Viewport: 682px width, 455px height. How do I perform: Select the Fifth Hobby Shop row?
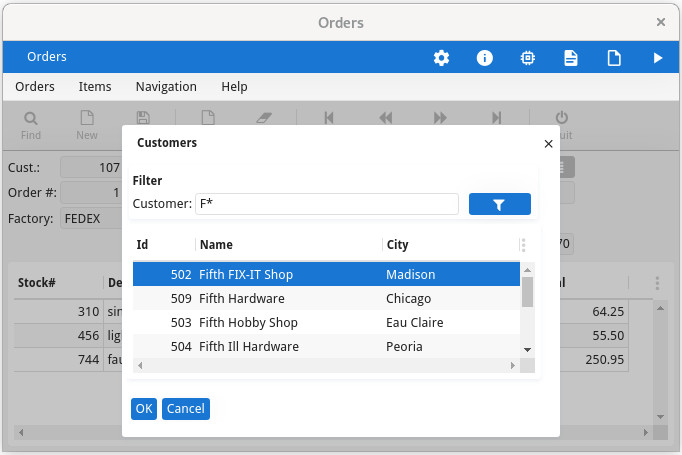point(326,322)
